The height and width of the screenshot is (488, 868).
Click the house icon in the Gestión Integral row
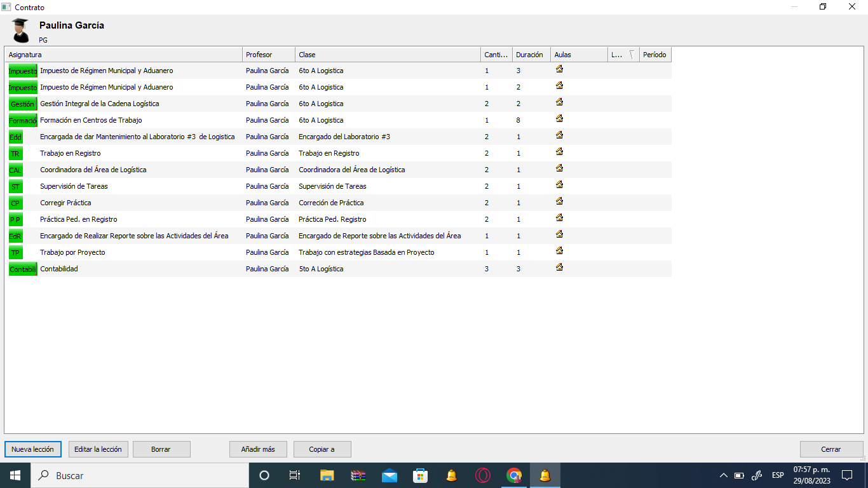[x=560, y=102]
